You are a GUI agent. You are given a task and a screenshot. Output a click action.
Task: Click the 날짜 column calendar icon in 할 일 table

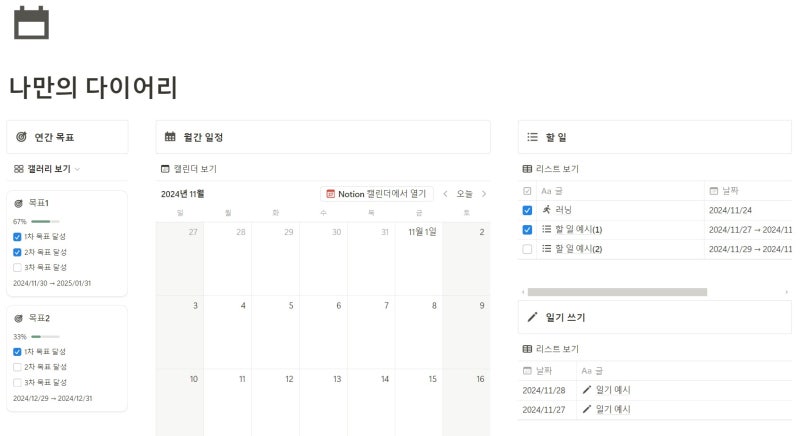[714, 191]
